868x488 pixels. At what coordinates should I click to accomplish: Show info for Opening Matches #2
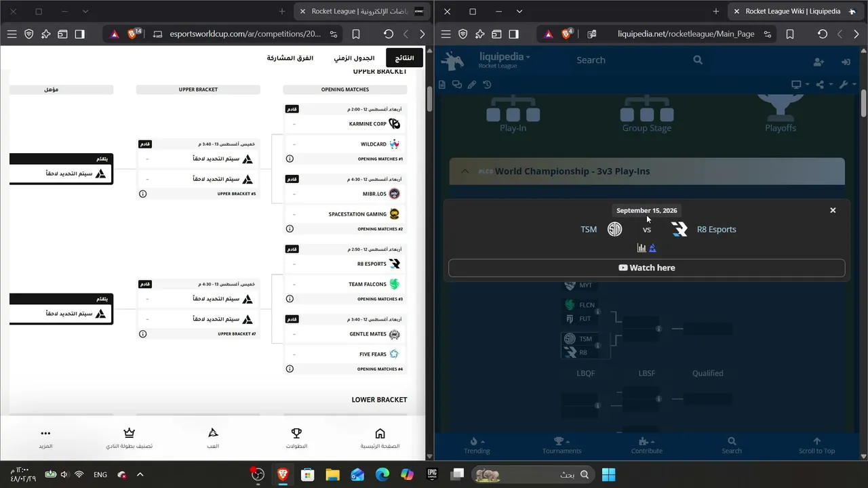tap(290, 229)
